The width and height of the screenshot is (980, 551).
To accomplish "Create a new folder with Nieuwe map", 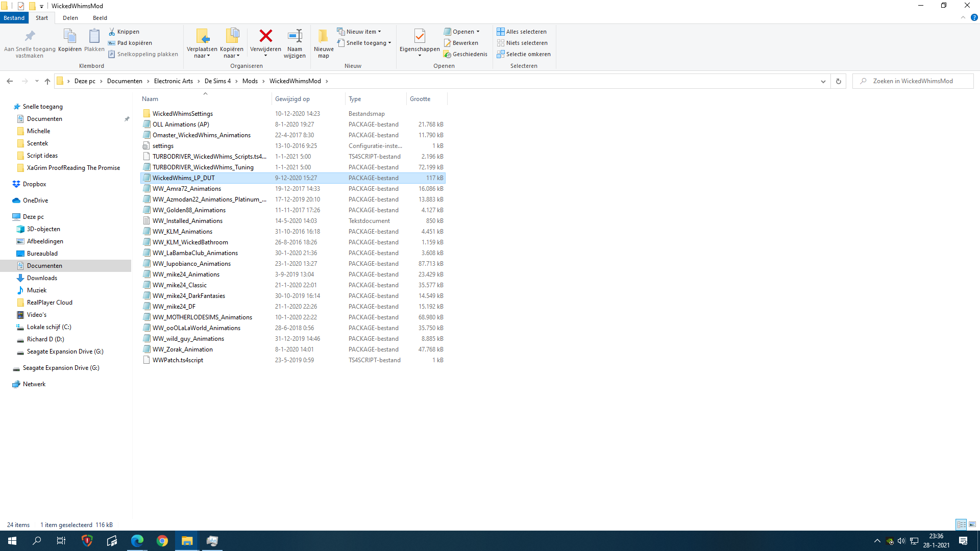I will pos(324,43).
